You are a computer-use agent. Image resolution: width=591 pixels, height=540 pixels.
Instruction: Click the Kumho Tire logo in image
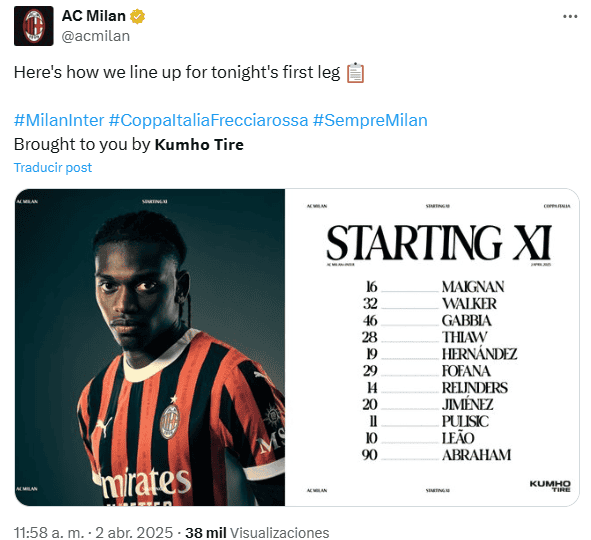[550, 486]
